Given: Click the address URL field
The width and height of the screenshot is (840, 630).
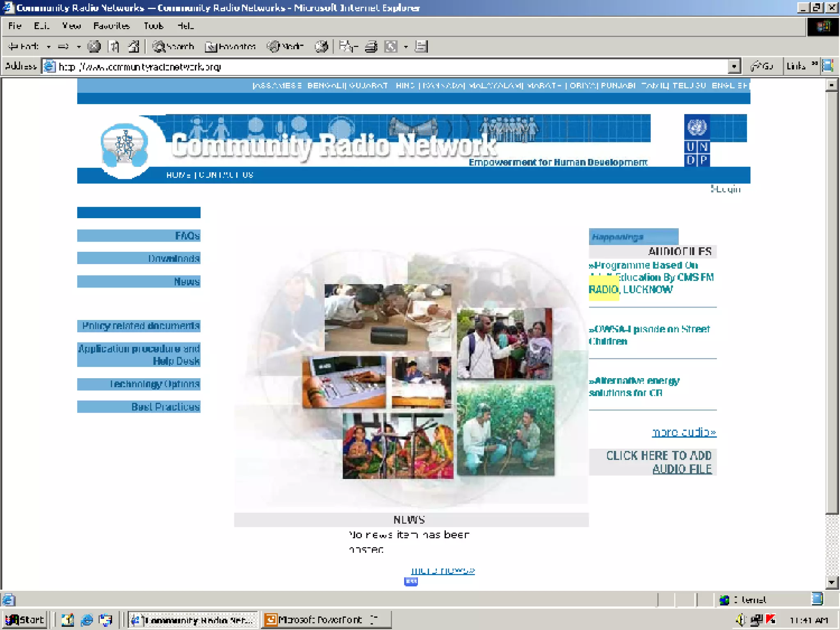Looking at the screenshot, I should (x=369, y=66).
